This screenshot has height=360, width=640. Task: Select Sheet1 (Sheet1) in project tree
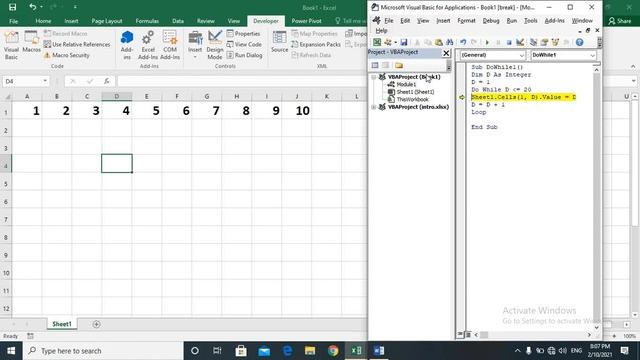click(x=415, y=92)
